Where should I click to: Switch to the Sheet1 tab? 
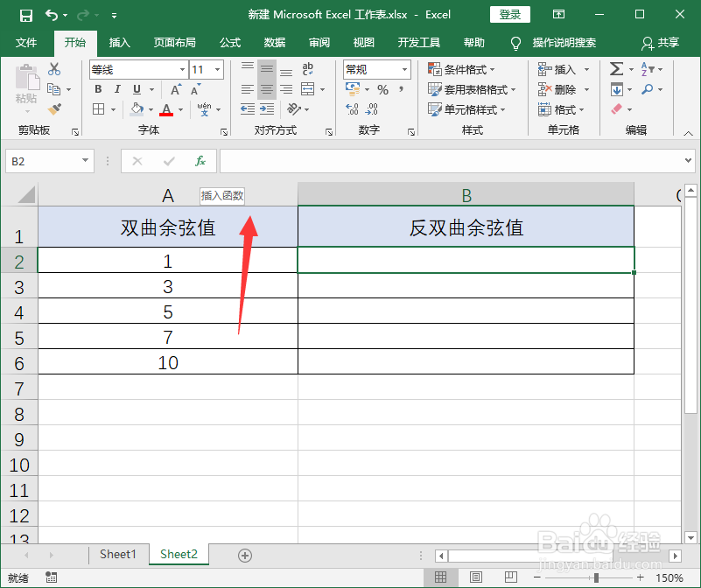pos(118,554)
